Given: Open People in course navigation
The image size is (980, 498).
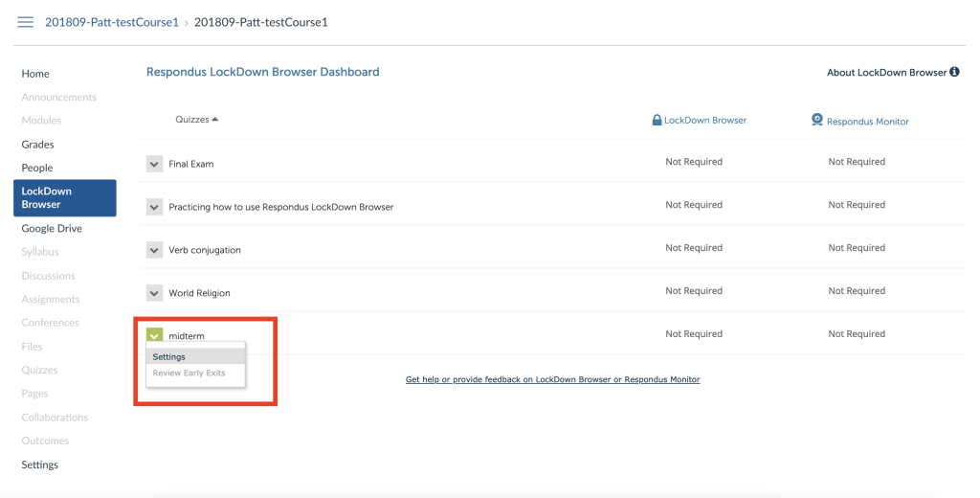Looking at the screenshot, I should point(37,168).
